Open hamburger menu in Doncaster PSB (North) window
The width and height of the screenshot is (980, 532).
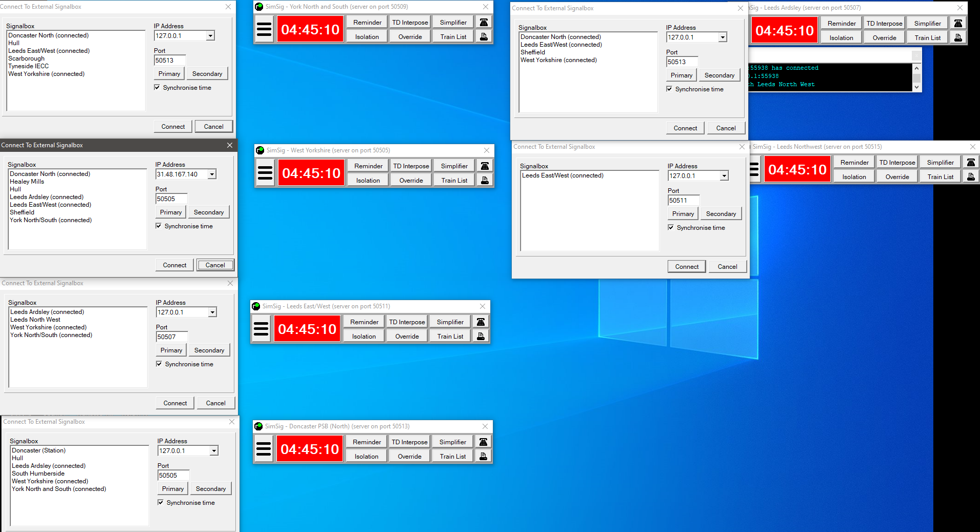264,449
